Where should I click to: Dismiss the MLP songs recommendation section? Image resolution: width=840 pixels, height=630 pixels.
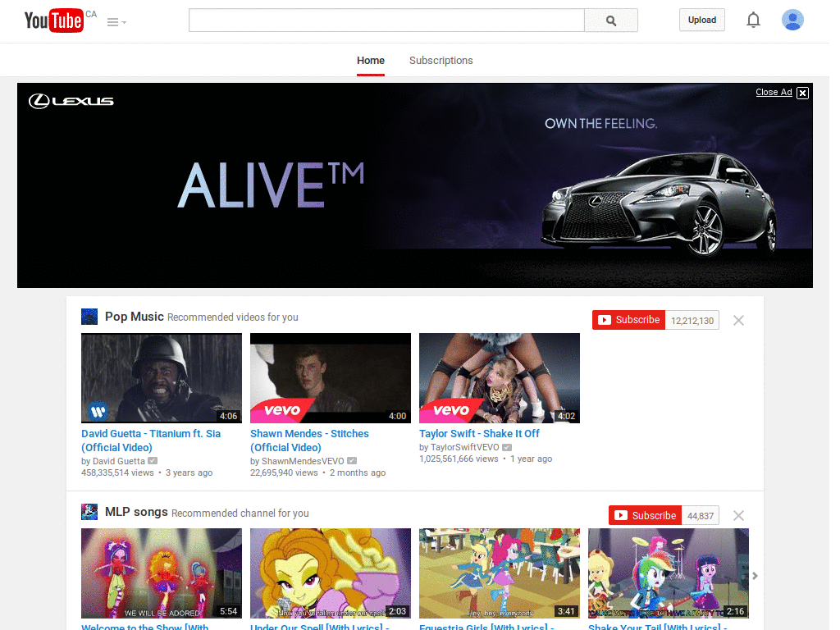(x=738, y=515)
